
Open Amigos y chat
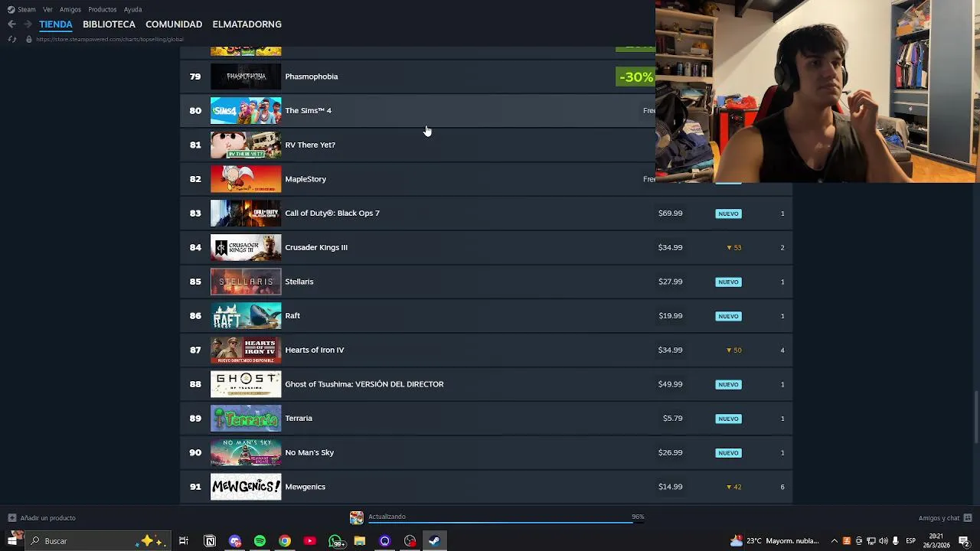pos(939,518)
